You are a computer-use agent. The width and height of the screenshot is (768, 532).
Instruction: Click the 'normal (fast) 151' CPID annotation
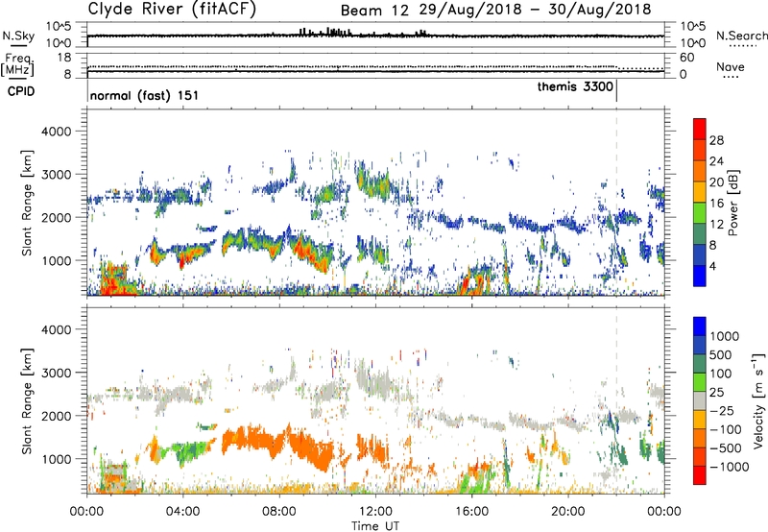pos(145,95)
